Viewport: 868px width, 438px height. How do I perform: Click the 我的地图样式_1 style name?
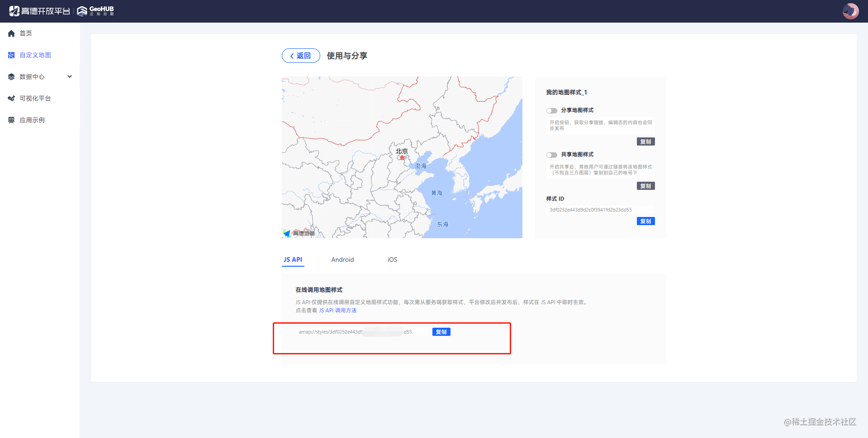[x=566, y=92]
